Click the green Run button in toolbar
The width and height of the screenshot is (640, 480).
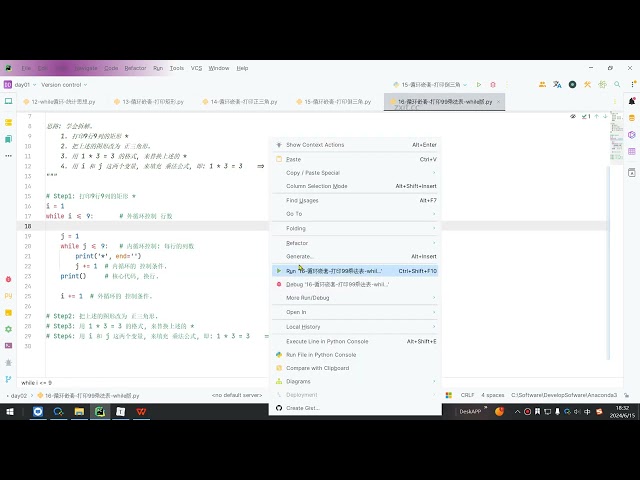coord(479,84)
